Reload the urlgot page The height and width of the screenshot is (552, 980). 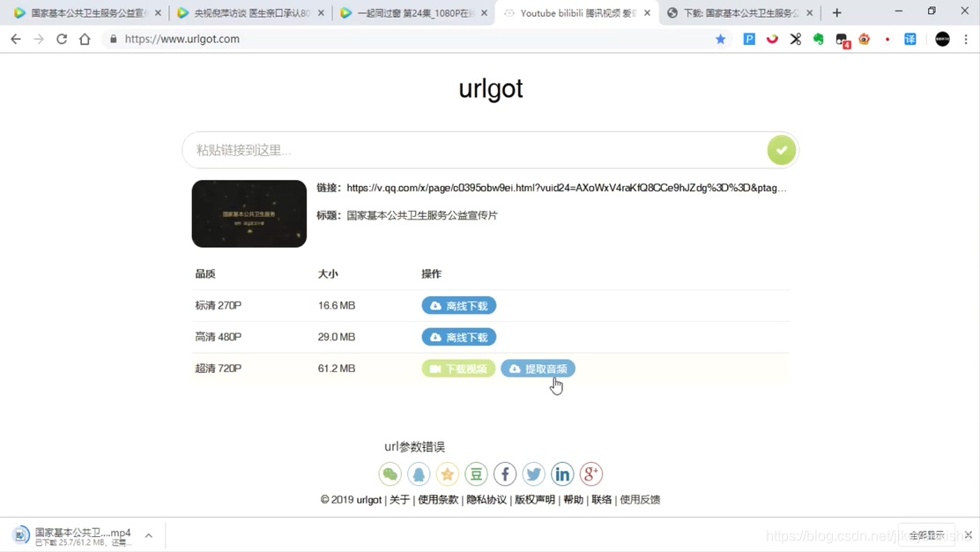click(x=62, y=39)
